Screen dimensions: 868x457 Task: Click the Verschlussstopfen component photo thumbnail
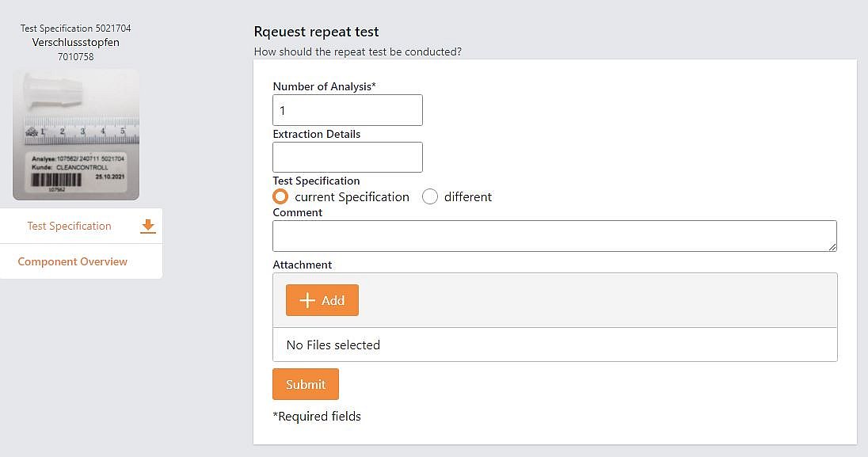76,135
